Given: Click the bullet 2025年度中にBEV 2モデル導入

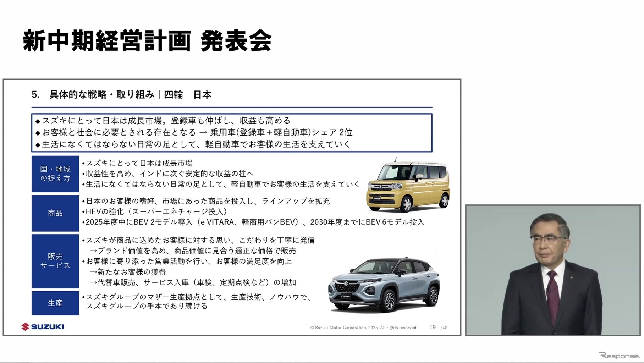Looking at the screenshot, I should 253,222.
